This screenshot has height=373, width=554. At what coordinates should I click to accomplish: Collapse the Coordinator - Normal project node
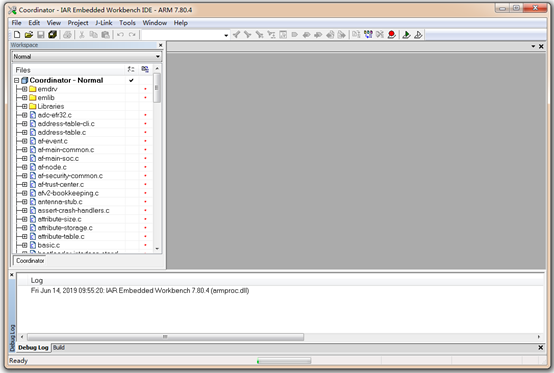pos(17,81)
